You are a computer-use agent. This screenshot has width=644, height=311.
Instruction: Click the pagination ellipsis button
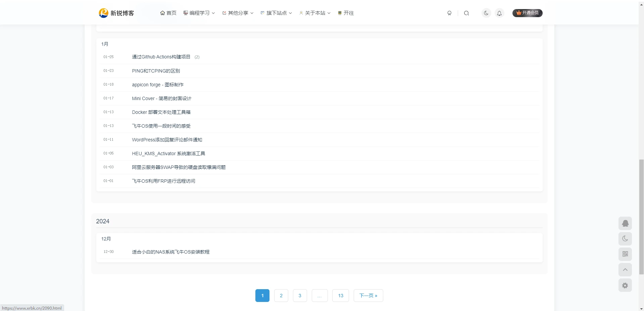(319, 296)
